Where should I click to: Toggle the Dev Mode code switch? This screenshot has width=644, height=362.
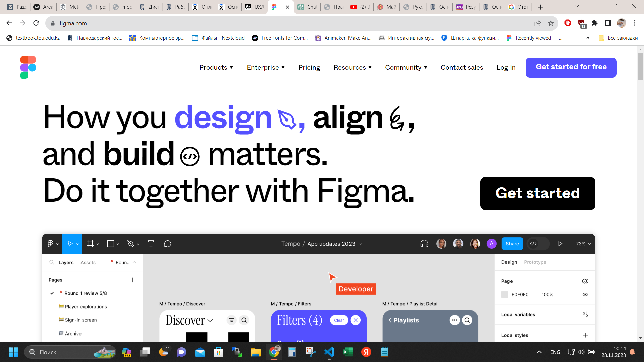[x=538, y=244]
